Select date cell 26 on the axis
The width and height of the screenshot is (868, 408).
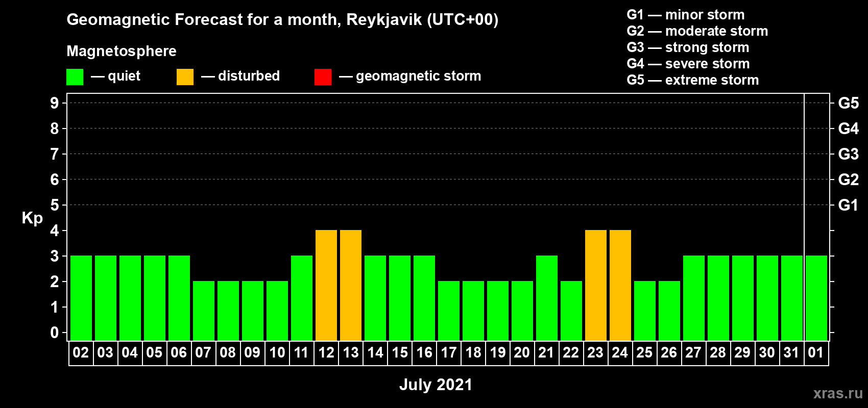(x=669, y=353)
